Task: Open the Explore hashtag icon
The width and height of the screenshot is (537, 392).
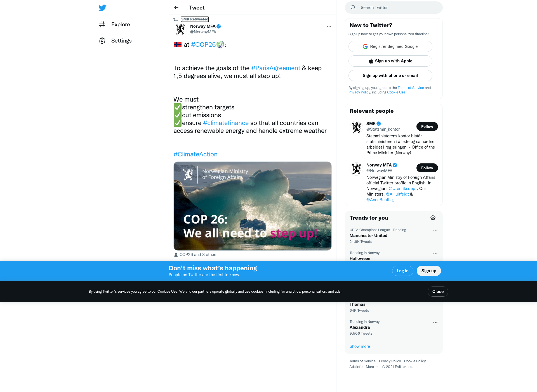Action: tap(102, 24)
